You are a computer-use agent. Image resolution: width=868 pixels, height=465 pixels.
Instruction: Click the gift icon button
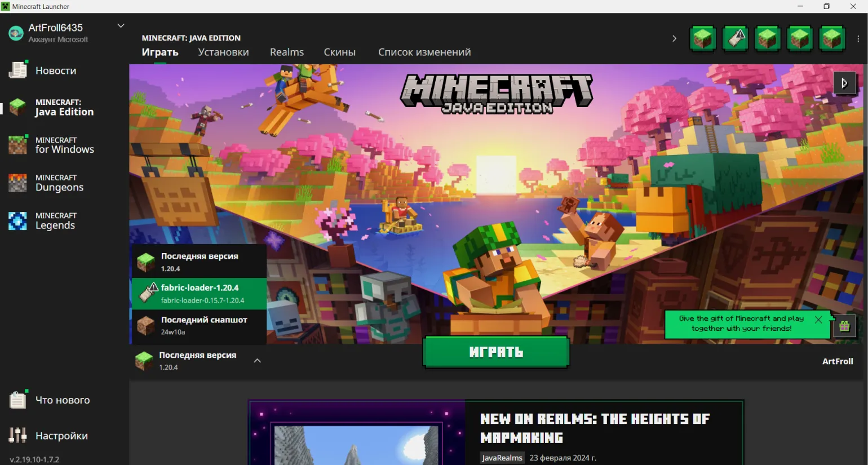(x=844, y=326)
